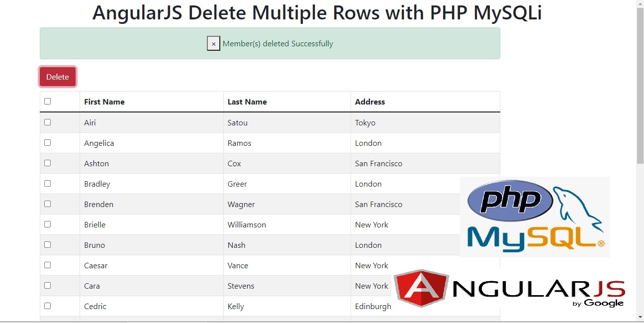Tick the checkbox for Caesar Vance
Screen dimensions: 644x323
[47, 265]
